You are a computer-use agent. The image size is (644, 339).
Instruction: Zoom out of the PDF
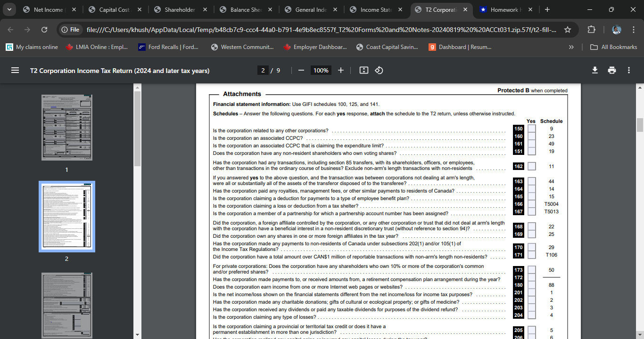pos(301,70)
